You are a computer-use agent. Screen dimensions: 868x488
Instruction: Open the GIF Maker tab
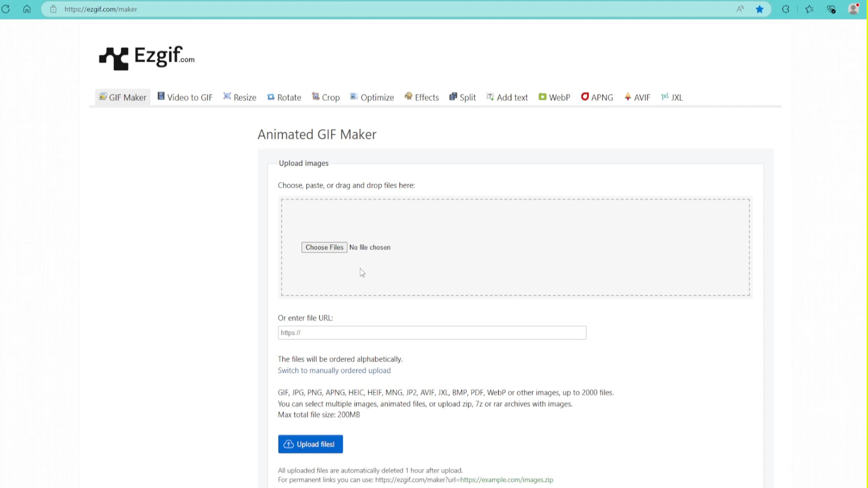click(x=123, y=97)
